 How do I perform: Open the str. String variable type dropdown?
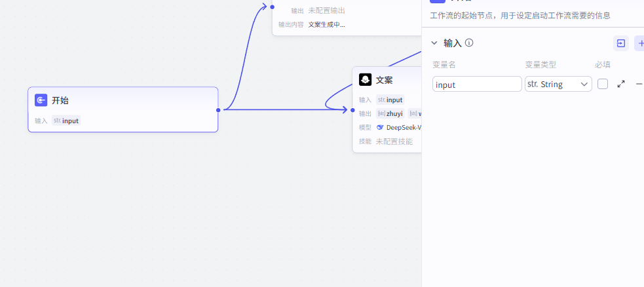click(x=558, y=84)
